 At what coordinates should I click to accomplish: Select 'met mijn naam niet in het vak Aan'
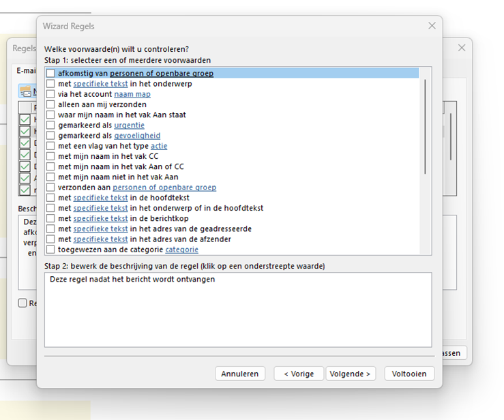50,177
